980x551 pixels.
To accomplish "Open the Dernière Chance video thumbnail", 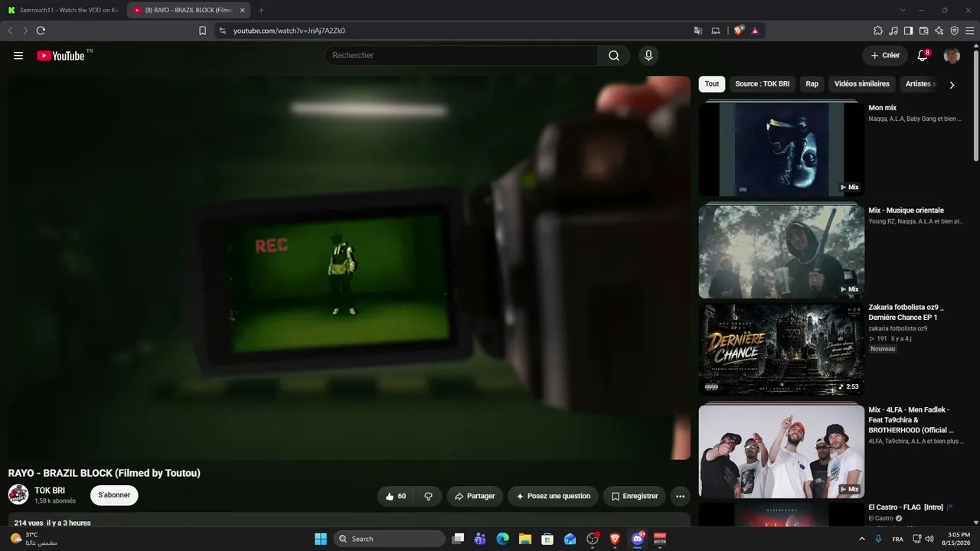I will (x=782, y=350).
